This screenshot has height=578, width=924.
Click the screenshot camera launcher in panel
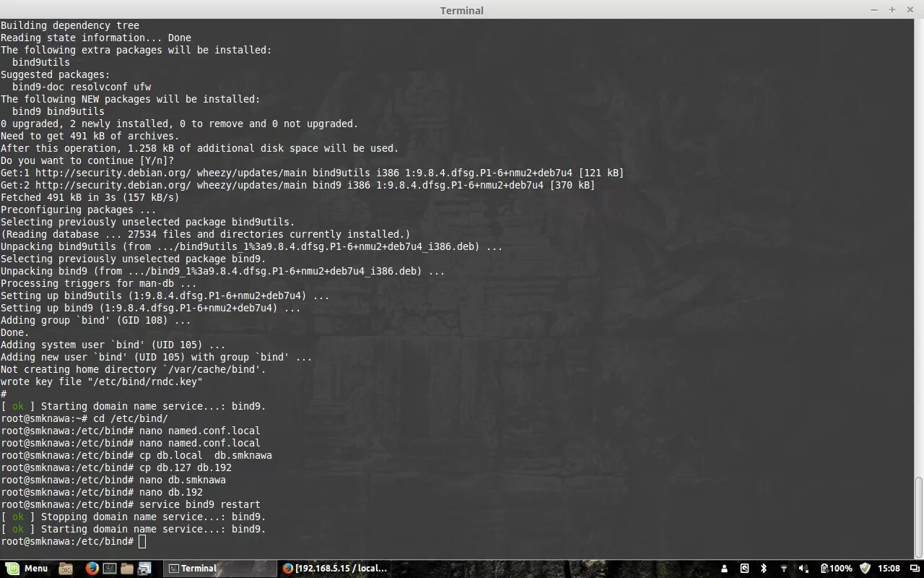coord(144,569)
